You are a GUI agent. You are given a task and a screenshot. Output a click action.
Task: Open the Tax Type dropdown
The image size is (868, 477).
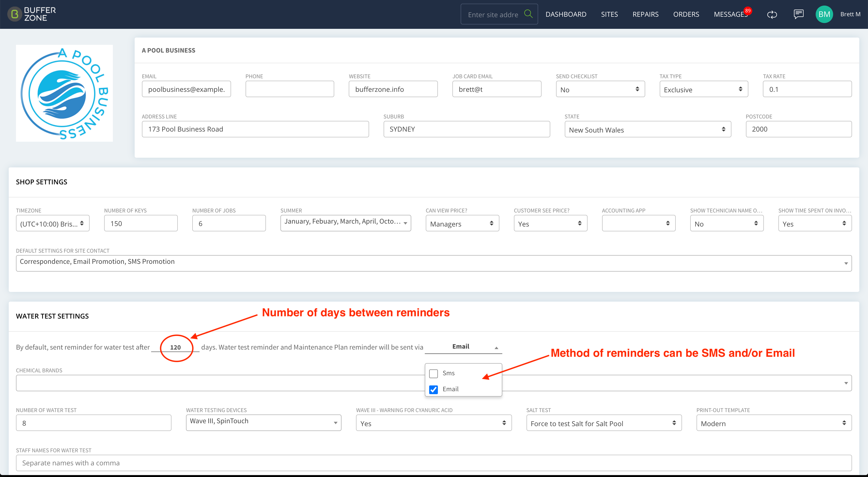coord(704,89)
